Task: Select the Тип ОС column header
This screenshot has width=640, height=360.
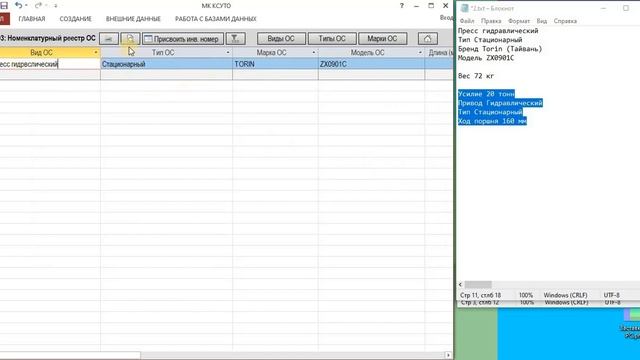Action: click(x=163, y=53)
